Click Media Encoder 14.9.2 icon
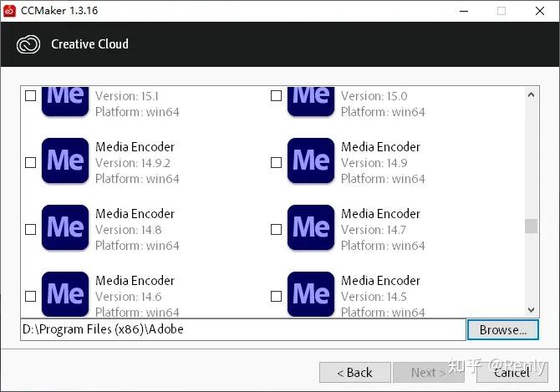The width and height of the screenshot is (560, 392). point(65,160)
